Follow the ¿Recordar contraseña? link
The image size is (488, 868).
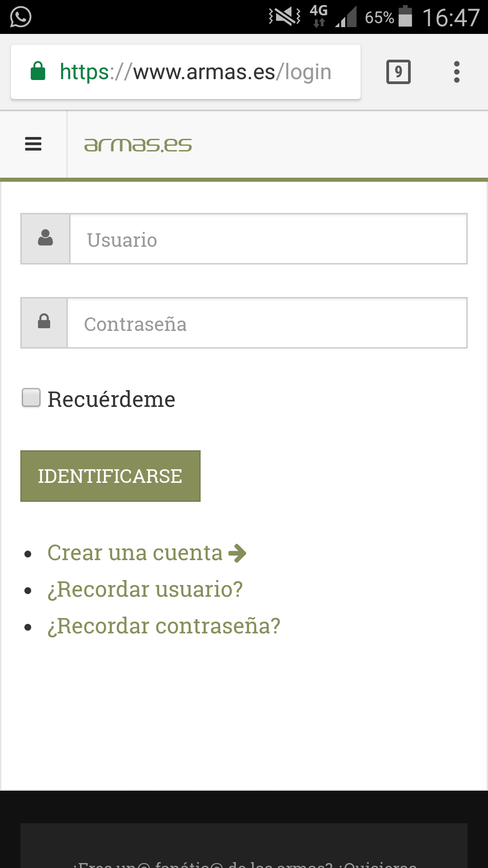[164, 626]
